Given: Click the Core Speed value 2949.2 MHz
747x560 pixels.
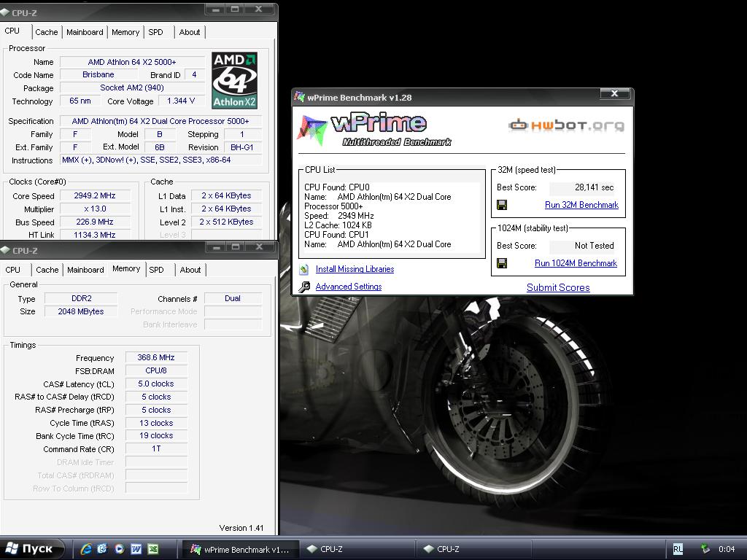Looking at the screenshot, I should point(95,195).
